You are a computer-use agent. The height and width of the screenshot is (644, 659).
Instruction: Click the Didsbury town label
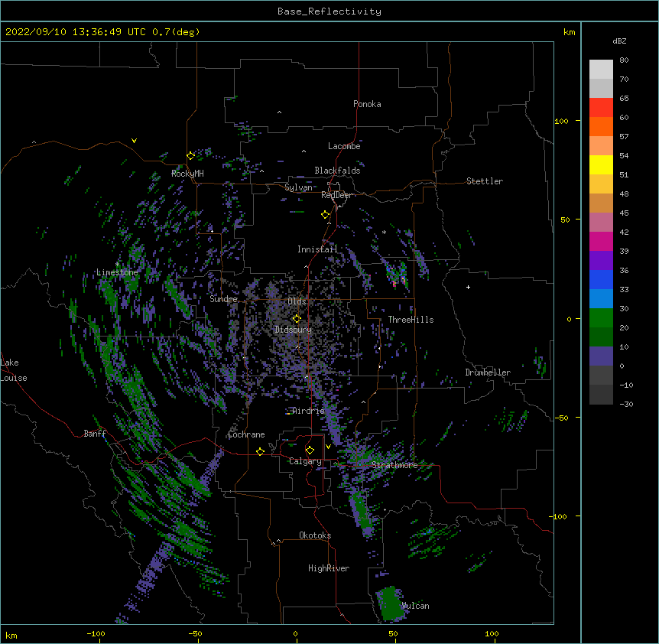coord(293,330)
